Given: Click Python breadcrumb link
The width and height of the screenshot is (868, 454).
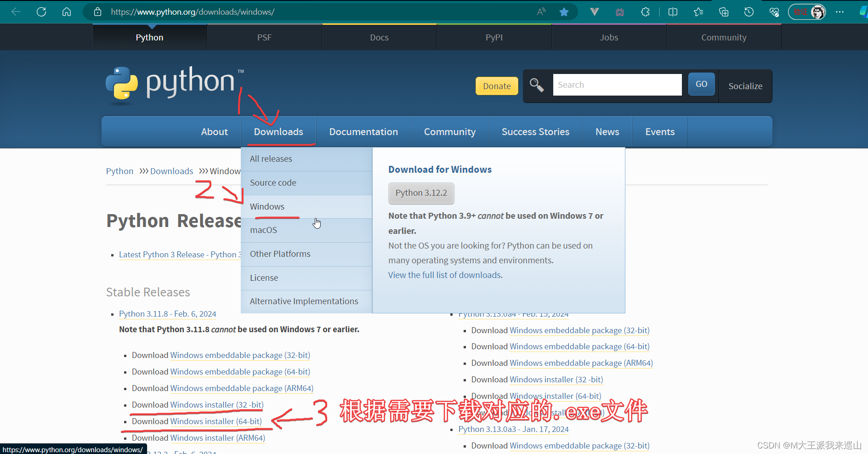Looking at the screenshot, I should (x=119, y=171).
